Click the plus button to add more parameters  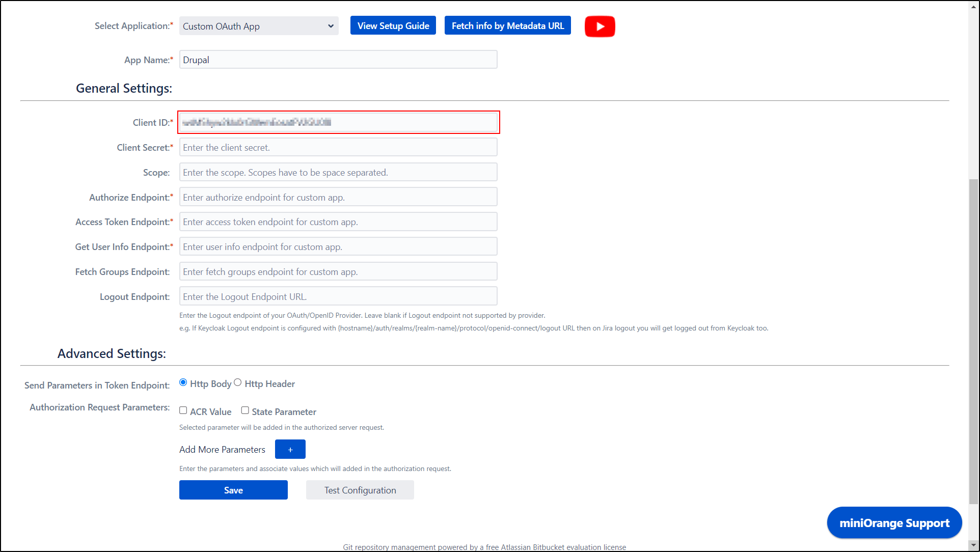[290, 449]
